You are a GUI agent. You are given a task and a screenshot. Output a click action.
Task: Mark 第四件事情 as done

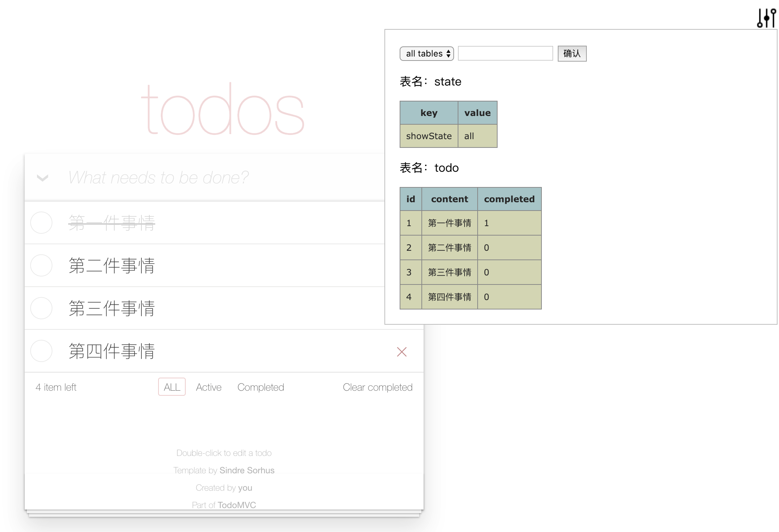point(41,351)
